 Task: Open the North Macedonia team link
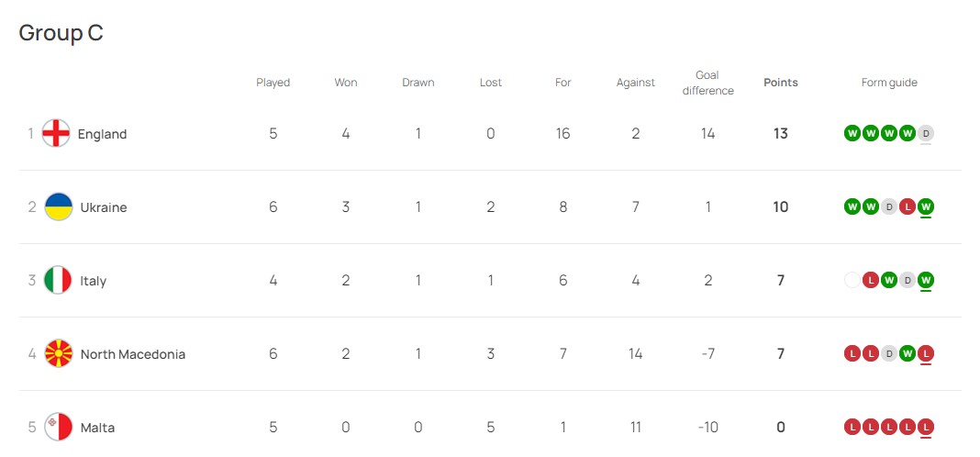tap(132, 354)
